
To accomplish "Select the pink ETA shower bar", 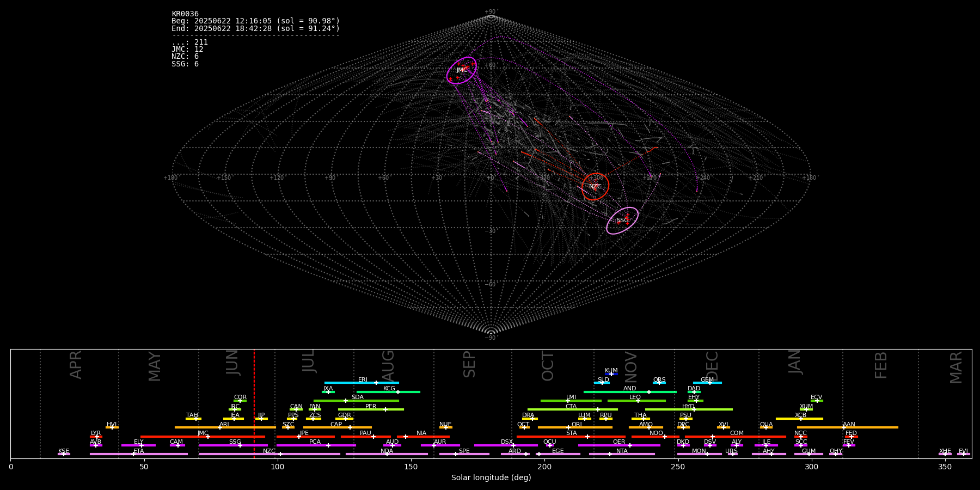I will 139,454.
